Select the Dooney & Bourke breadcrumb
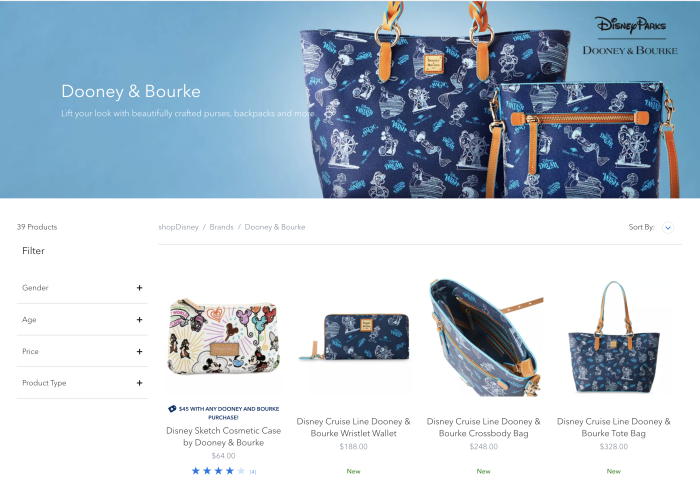The height and width of the screenshot is (487, 700). pos(275,227)
